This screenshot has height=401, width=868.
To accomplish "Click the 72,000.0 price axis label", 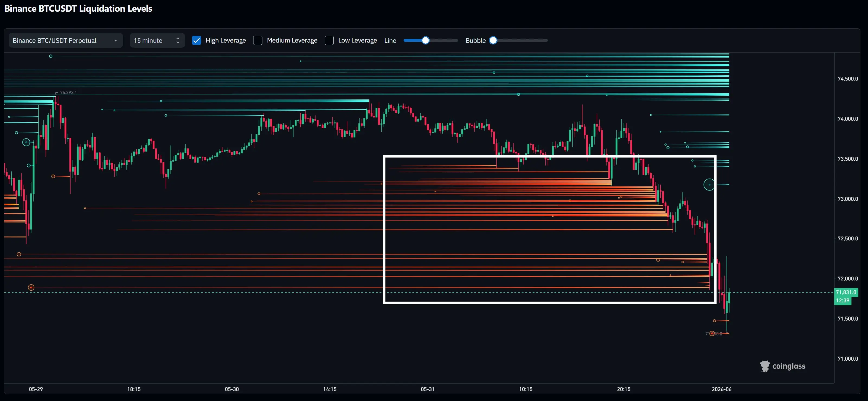I will click(x=848, y=279).
